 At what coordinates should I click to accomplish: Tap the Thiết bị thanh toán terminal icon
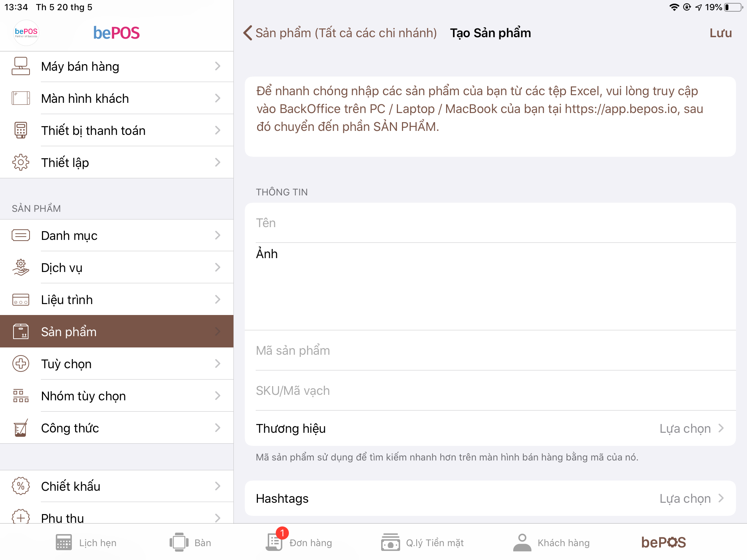21,130
